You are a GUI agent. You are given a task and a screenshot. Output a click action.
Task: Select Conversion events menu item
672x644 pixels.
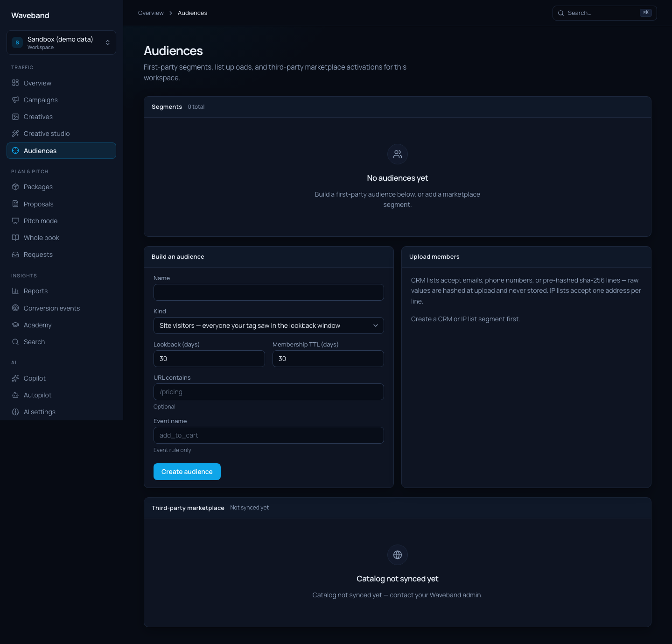point(61,308)
